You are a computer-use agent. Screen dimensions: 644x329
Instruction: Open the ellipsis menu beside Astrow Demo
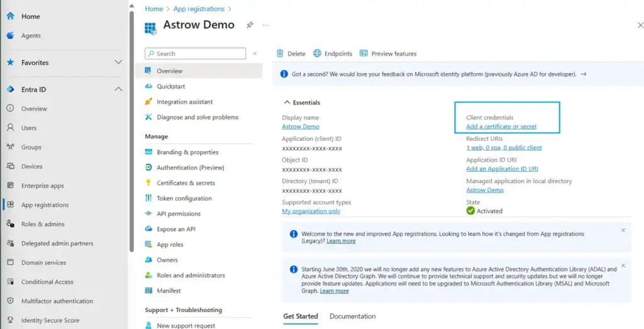(x=265, y=25)
